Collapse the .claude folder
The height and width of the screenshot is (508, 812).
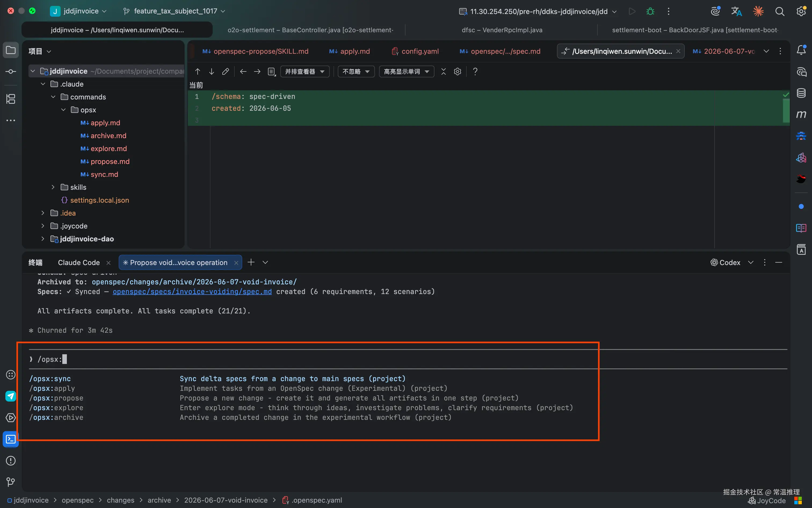click(x=43, y=84)
